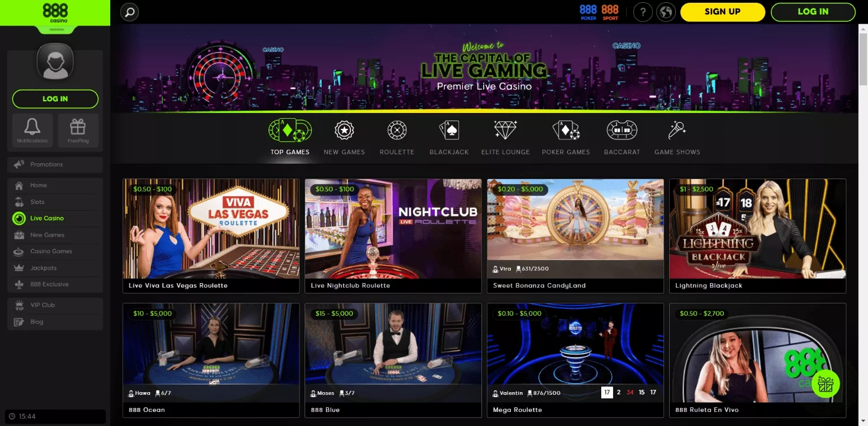The height and width of the screenshot is (426, 868).
Task: Switch to the Blackjack category tab
Action: (x=449, y=138)
